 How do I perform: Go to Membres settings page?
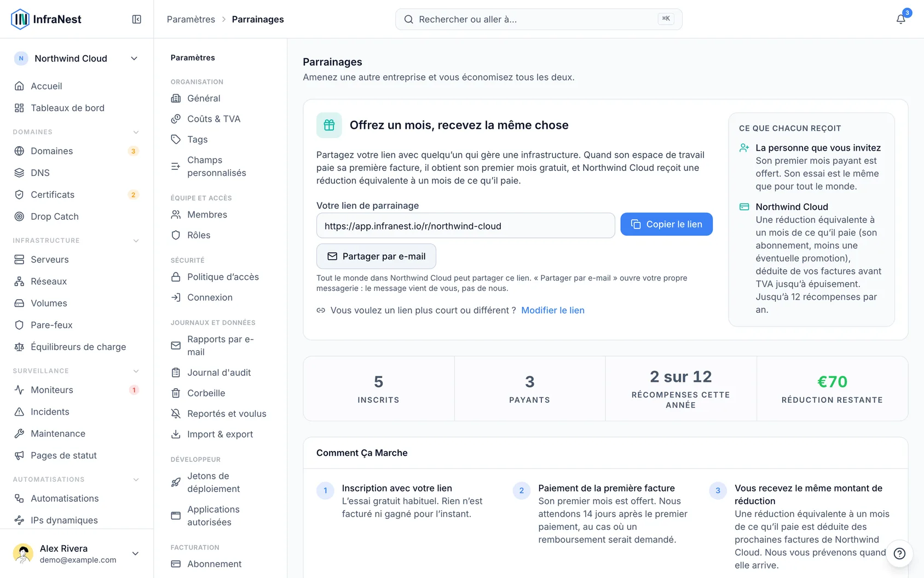(x=221, y=214)
